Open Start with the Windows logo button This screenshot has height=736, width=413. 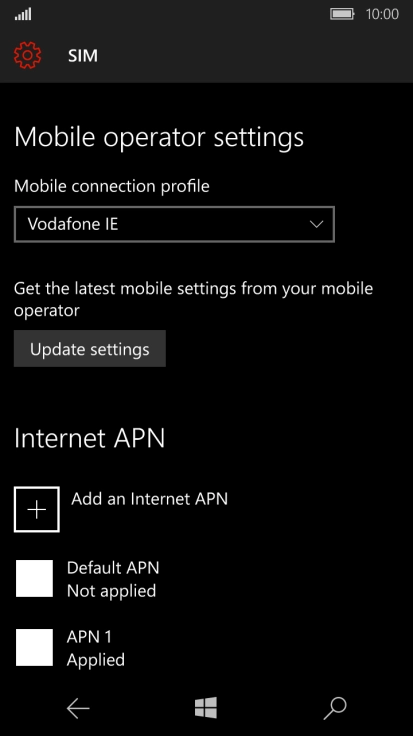pos(206,708)
